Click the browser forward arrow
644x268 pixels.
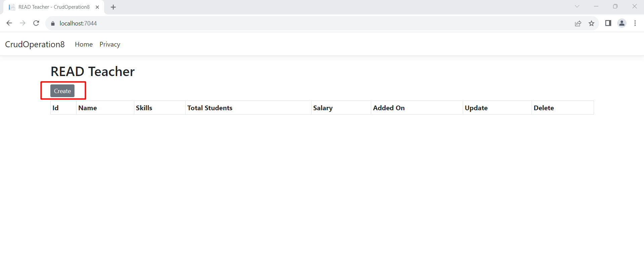click(x=22, y=23)
